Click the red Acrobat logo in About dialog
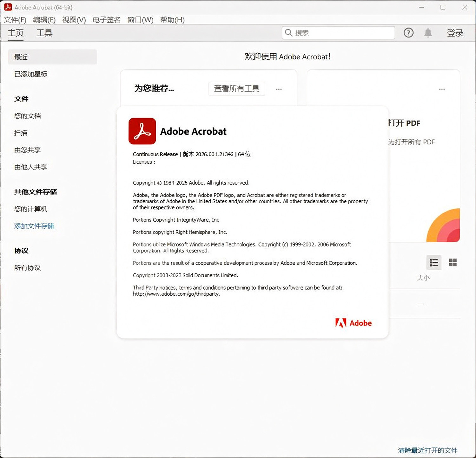Viewport: 476px width, 458px height. pyautogui.click(x=142, y=131)
